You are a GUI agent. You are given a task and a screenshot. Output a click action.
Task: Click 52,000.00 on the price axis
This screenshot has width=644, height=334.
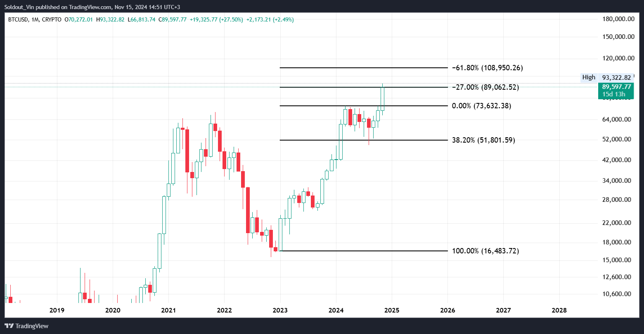pos(618,139)
